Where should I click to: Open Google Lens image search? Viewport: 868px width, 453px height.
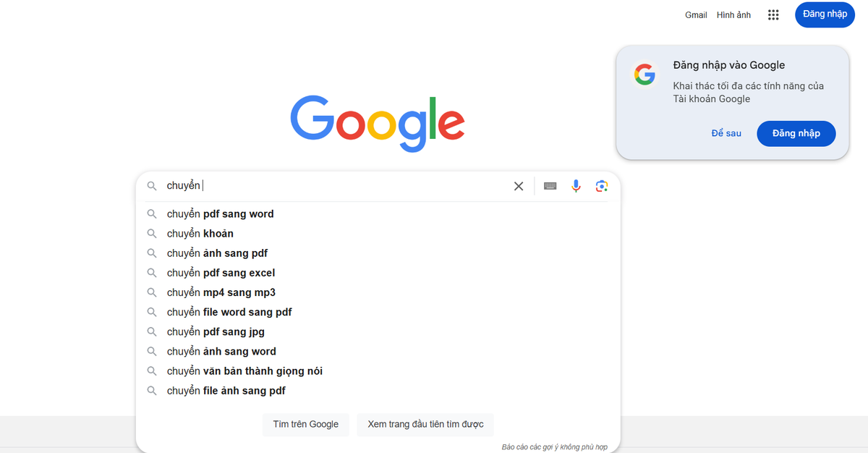601,186
